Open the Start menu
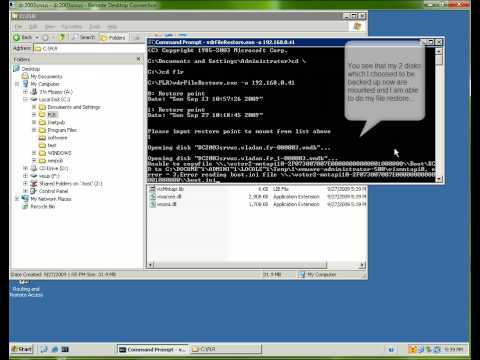The image size is (480, 360). pyautogui.click(x=22, y=349)
